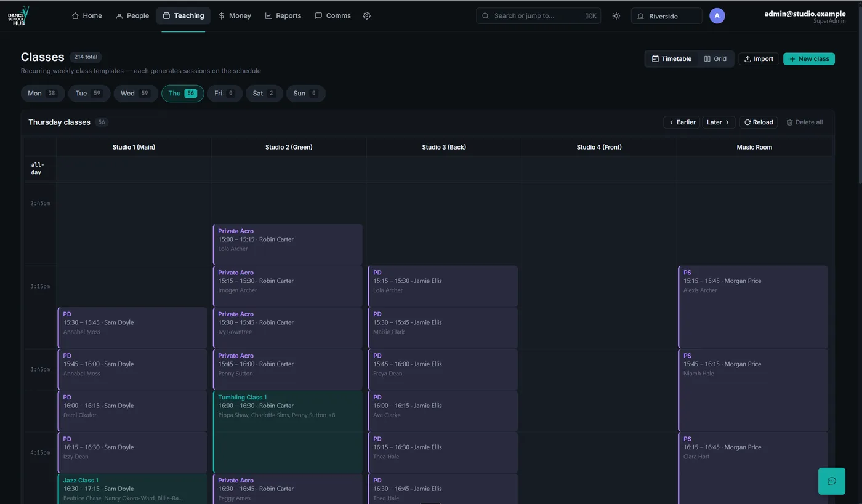Open Tumbling Class 1 block
The width and height of the screenshot is (862, 504).
[x=288, y=431]
